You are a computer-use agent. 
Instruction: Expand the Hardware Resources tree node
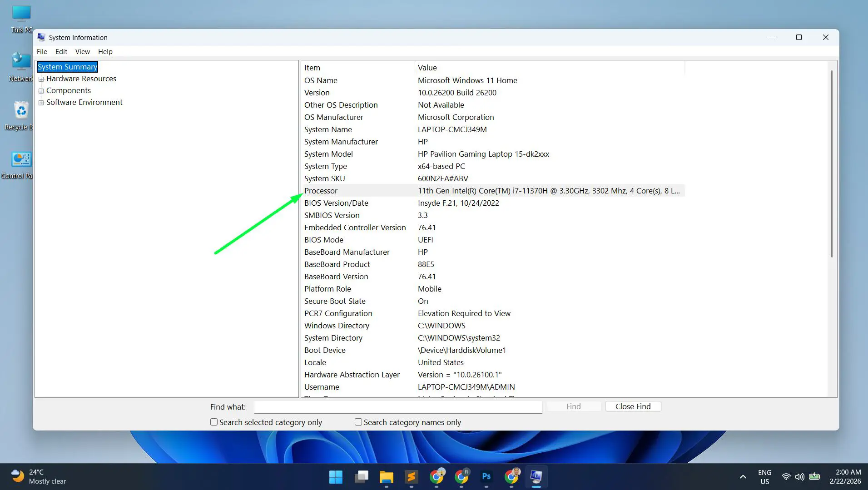(x=41, y=79)
